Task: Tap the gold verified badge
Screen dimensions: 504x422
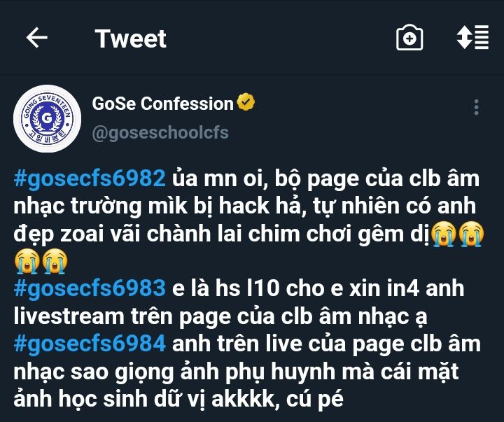Action: (x=246, y=102)
